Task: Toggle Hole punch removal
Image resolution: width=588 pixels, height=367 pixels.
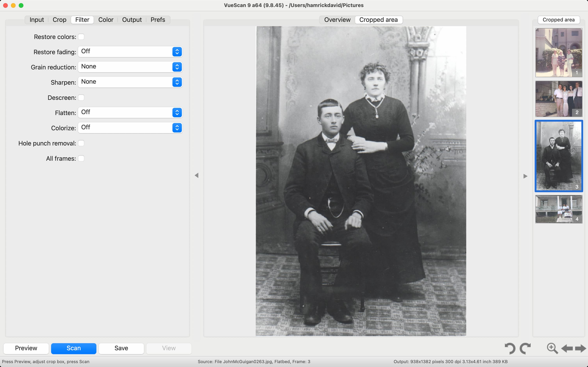Action: point(81,143)
